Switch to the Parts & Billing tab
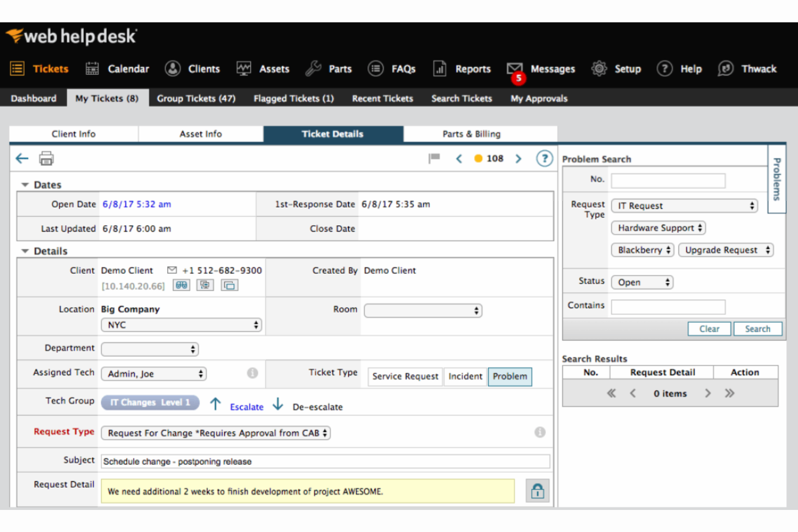Image resolution: width=798 pixels, height=532 pixels. [471, 134]
